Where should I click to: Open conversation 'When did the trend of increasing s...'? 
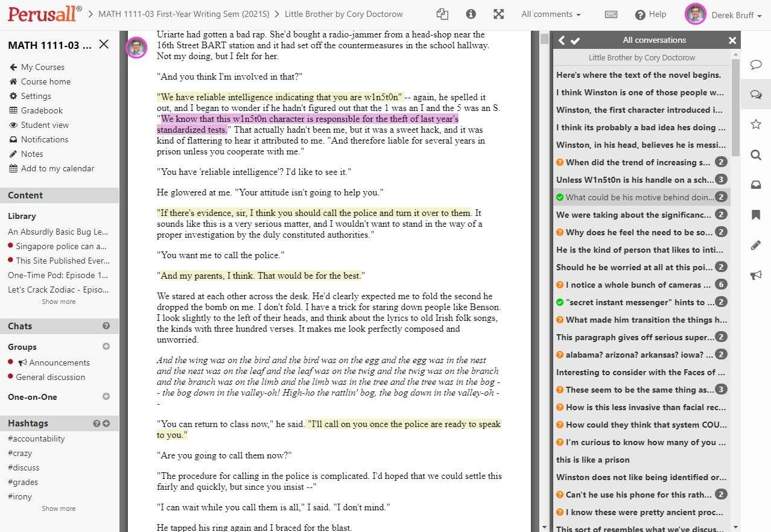coord(642,162)
